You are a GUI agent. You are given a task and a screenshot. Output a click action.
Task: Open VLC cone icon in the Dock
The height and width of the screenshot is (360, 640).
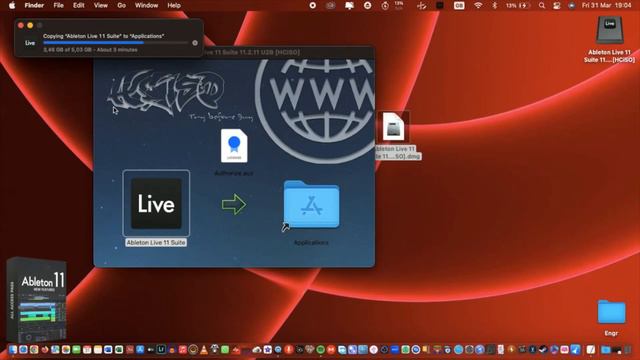point(203,349)
